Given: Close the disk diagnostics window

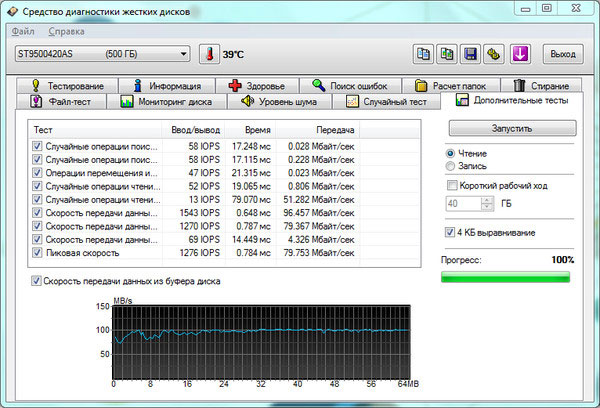Looking at the screenshot, I should pyautogui.click(x=576, y=8).
